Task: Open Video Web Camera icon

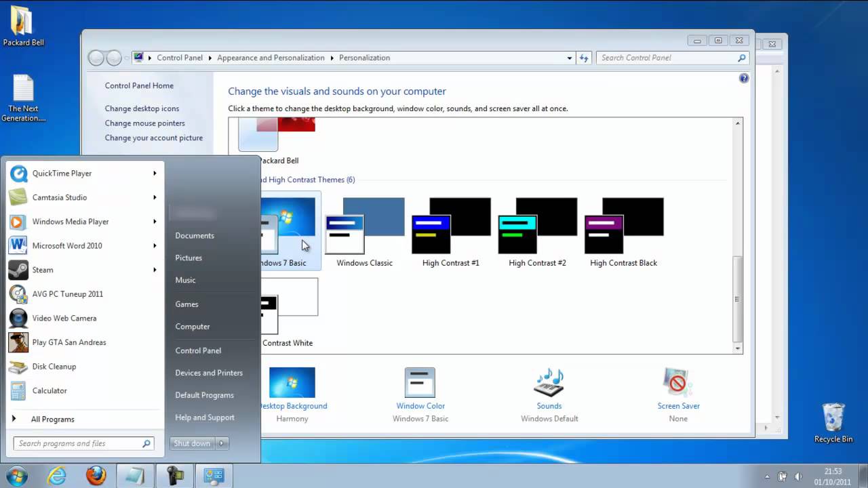Action: (x=18, y=318)
